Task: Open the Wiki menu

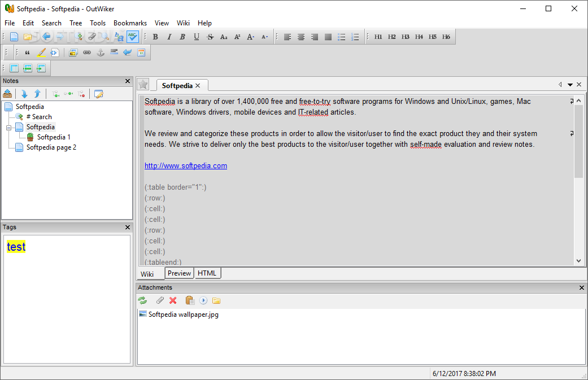Action: [x=183, y=23]
